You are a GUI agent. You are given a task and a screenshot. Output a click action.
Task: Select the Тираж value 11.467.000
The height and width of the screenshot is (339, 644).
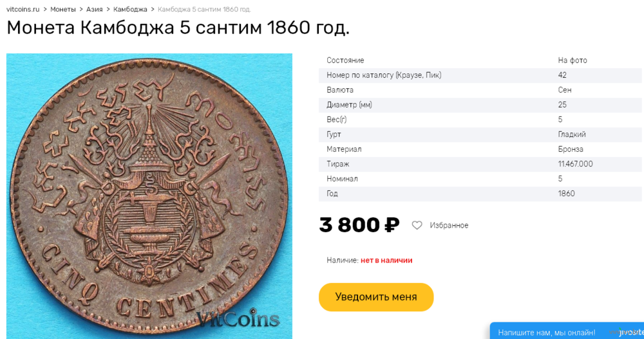pos(575,164)
